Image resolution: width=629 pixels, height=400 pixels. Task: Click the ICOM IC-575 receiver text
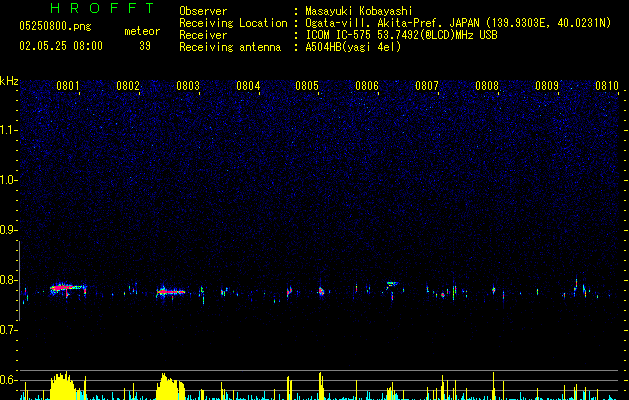pos(401,35)
